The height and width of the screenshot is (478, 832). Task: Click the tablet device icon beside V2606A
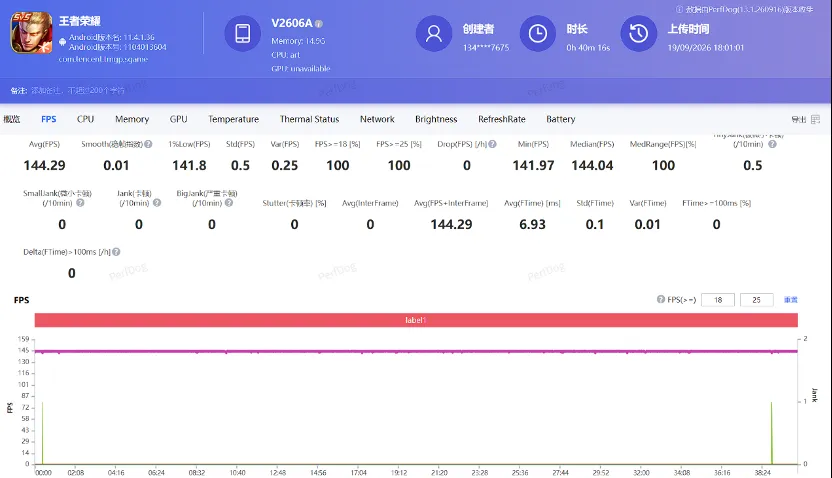pos(242,33)
